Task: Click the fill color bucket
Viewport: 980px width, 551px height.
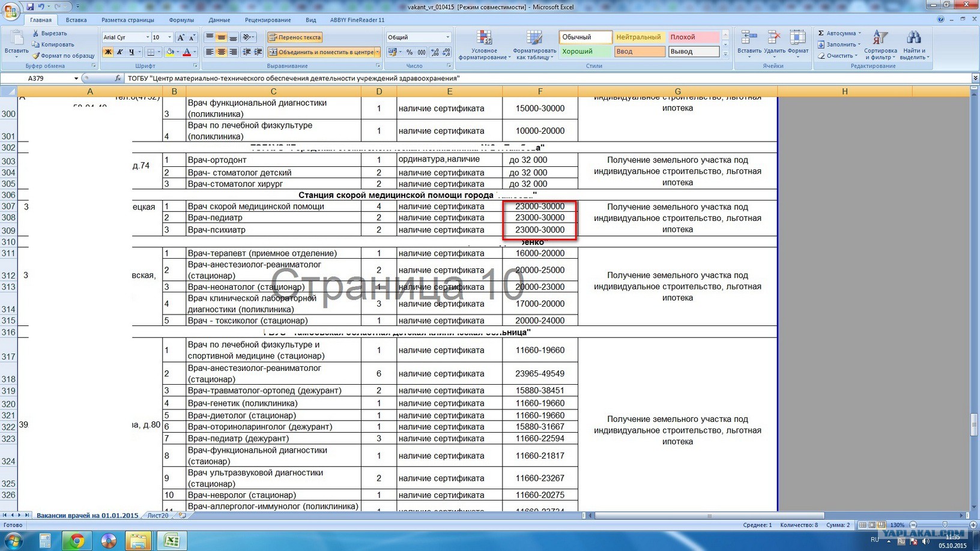Action: click(170, 52)
